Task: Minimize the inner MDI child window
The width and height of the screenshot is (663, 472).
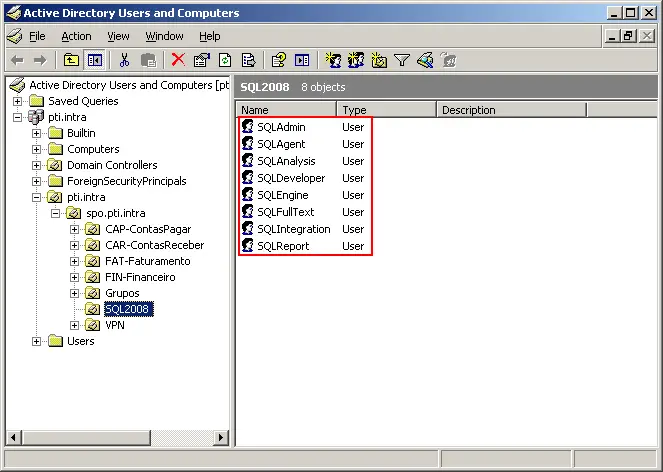Action: 612,36
